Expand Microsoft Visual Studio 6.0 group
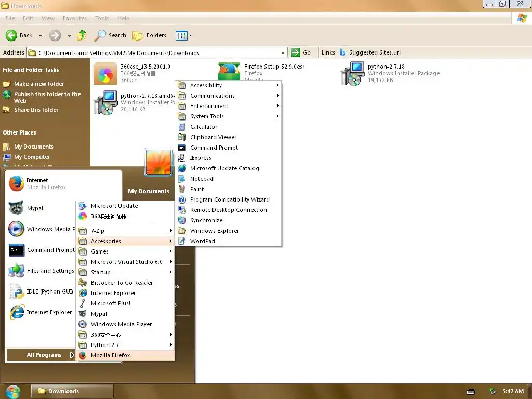The width and height of the screenshot is (532, 399). [125, 262]
